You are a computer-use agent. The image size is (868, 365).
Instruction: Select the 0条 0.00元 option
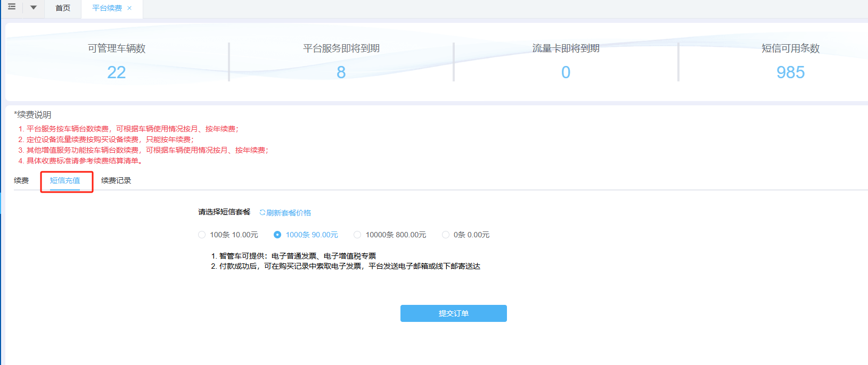(x=446, y=235)
